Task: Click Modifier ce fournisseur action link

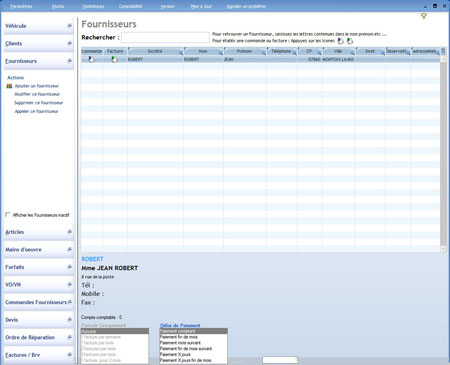Action: (x=37, y=94)
